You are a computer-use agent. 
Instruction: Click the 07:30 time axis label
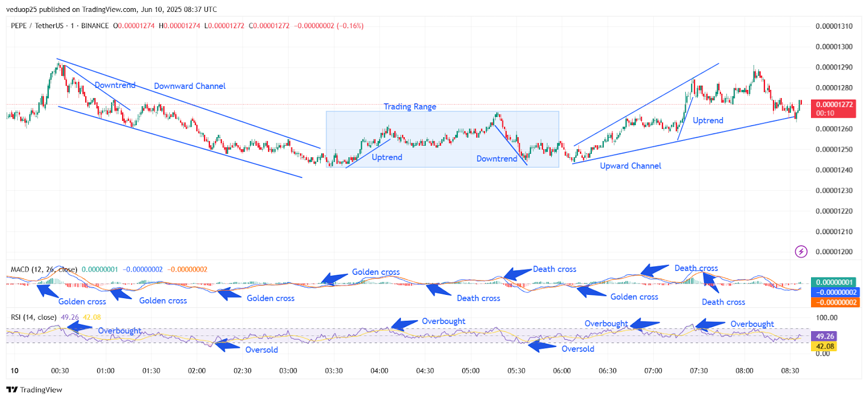[x=699, y=371]
